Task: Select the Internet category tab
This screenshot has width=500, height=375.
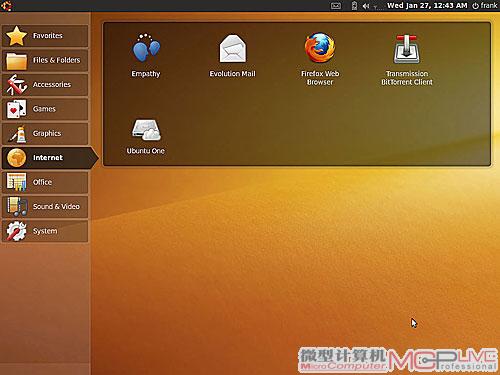Action: [50, 158]
